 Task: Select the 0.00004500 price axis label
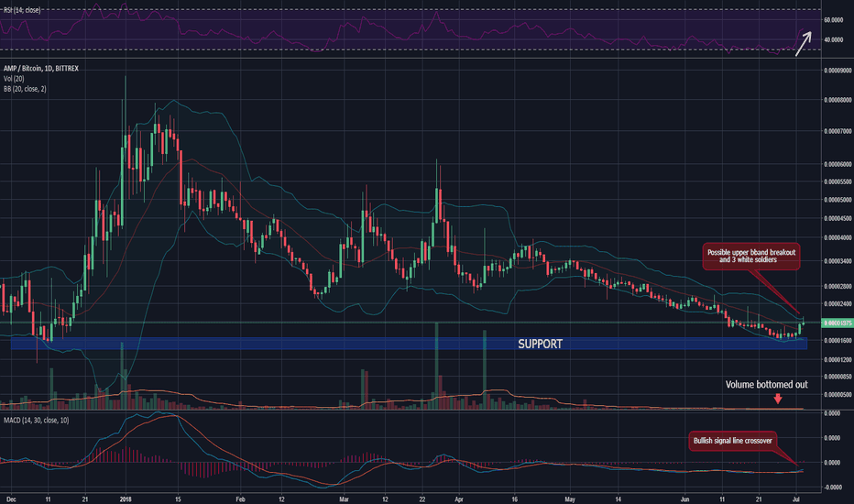click(x=838, y=218)
